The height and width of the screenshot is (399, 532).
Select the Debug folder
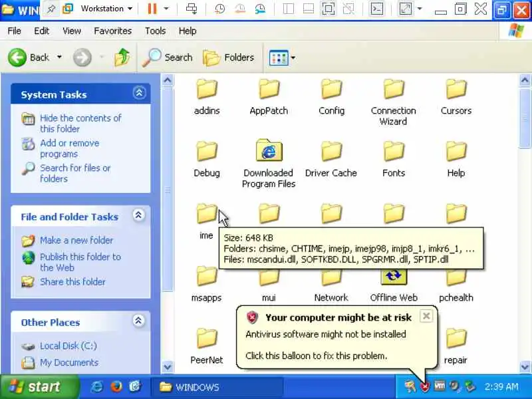[x=207, y=159]
